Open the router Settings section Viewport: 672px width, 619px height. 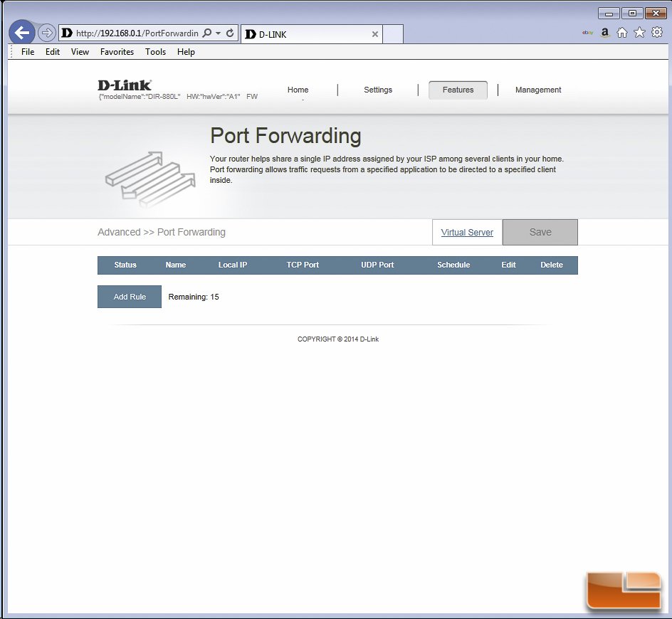coord(378,90)
